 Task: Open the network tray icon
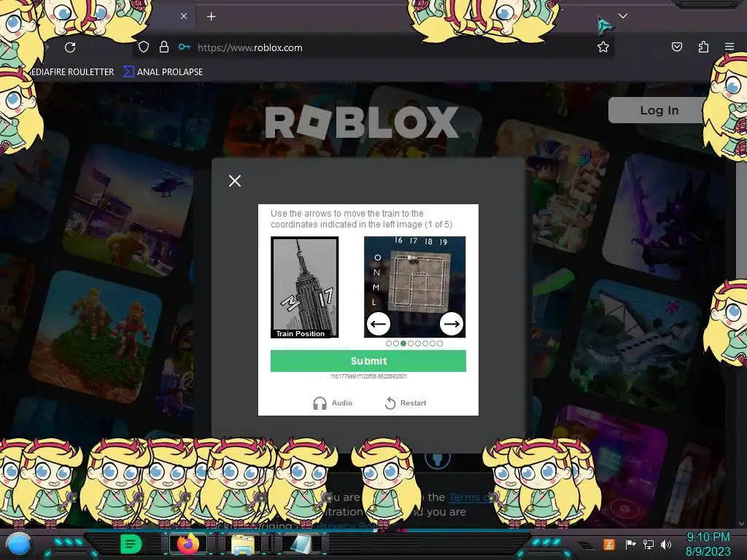tap(649, 544)
